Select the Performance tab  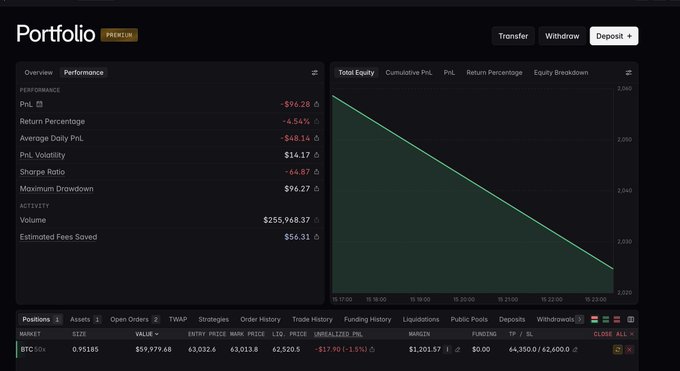(x=84, y=72)
